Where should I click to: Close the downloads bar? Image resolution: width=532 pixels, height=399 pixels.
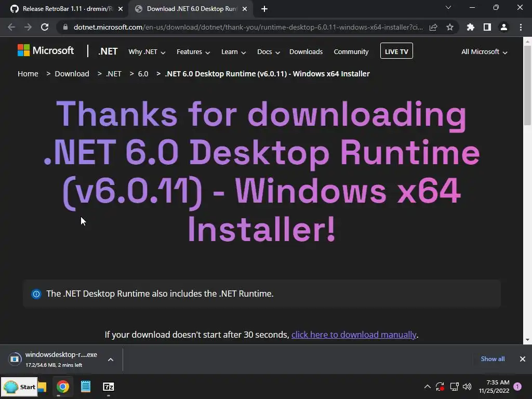pyautogui.click(x=523, y=359)
